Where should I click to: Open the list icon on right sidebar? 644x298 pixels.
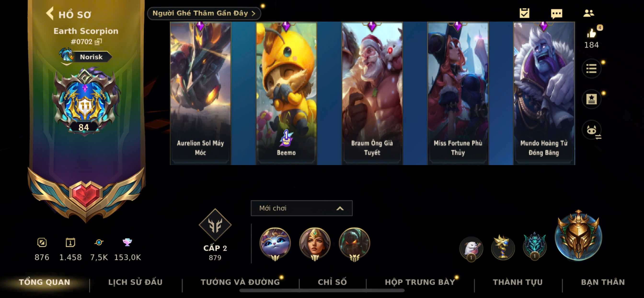591,68
